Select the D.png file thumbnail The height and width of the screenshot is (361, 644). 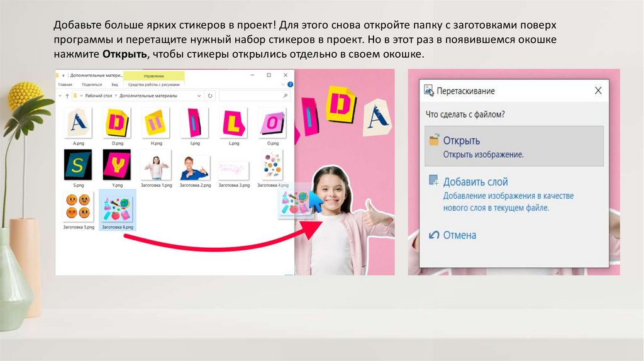tap(117, 123)
